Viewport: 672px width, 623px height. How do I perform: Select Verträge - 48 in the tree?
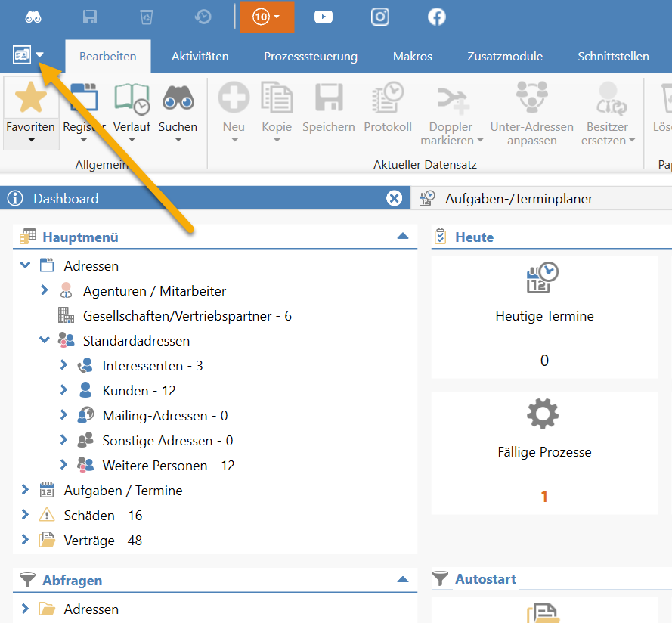click(x=103, y=541)
